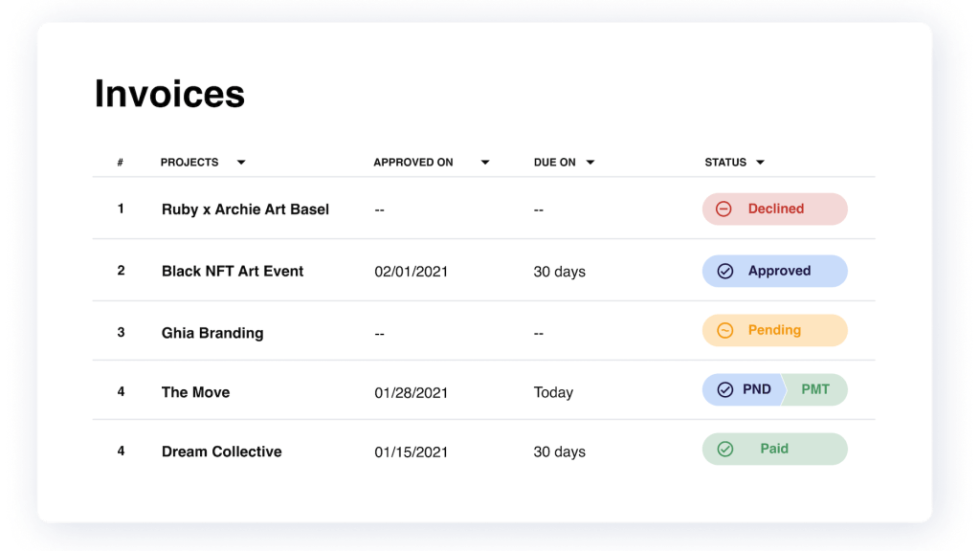This screenshot has width=980, height=551.
Task: Click the minus circle icon in Declined badge
Action: click(724, 209)
